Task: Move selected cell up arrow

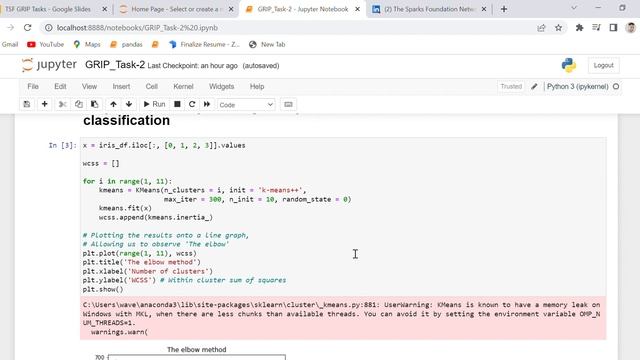Action: point(113,104)
